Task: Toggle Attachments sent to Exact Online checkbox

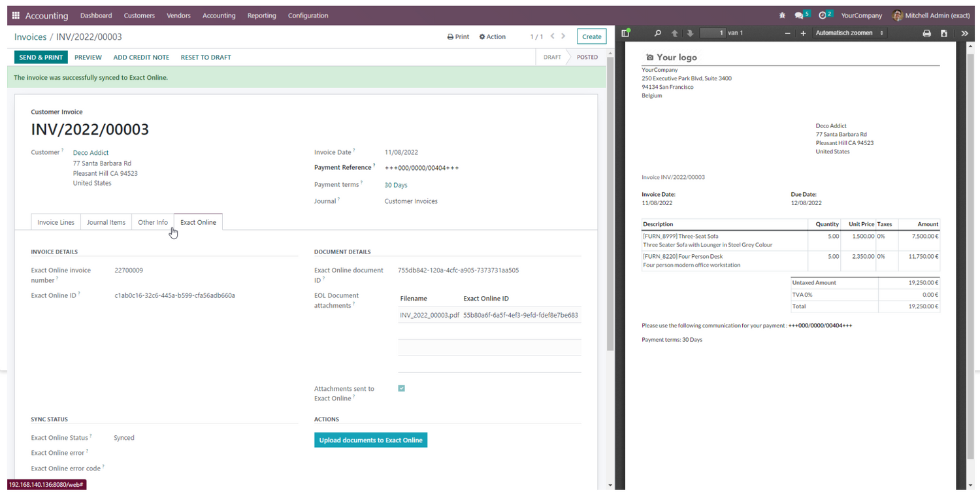Action: point(401,388)
